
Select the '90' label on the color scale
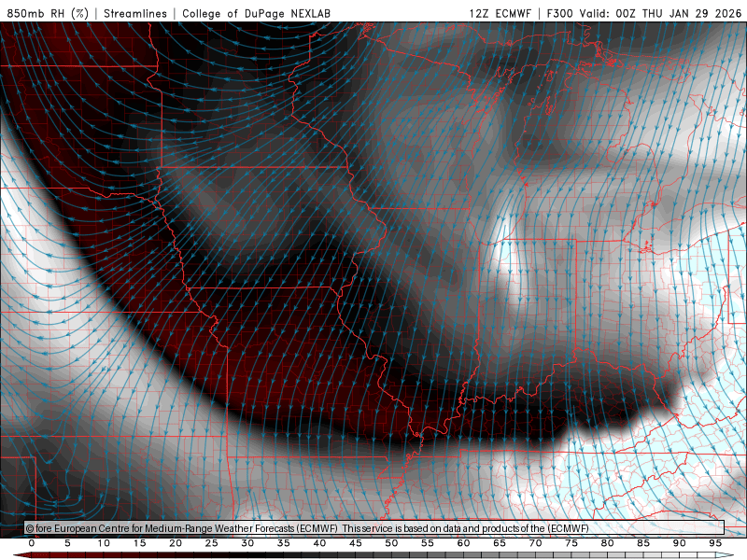click(680, 543)
